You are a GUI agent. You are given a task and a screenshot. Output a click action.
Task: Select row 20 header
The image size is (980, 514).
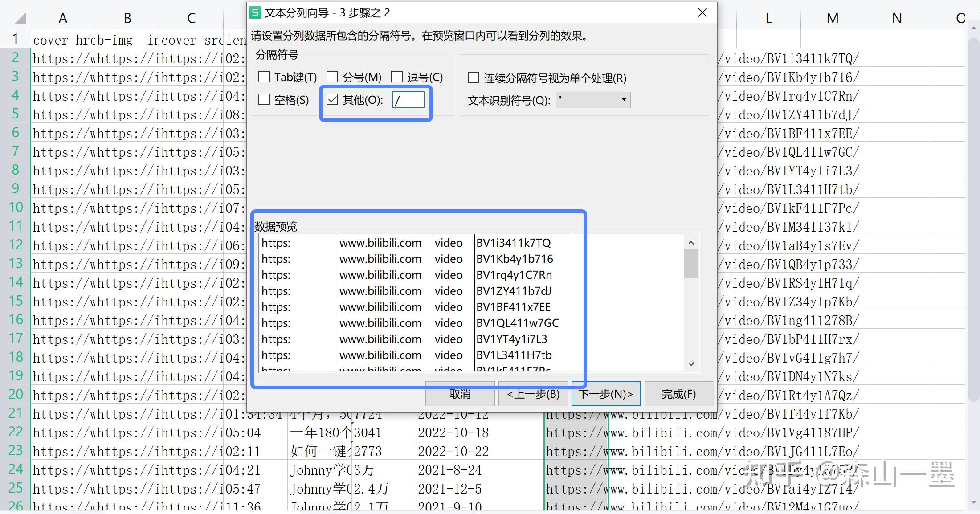click(15, 394)
